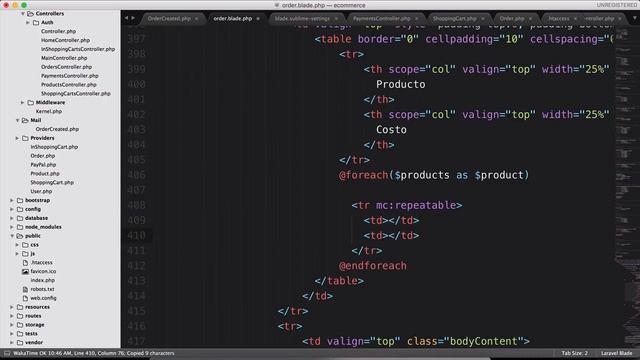The height and width of the screenshot is (360, 640).
Task: Open Product.php in the sidebar
Action: pyautogui.click(x=45, y=174)
